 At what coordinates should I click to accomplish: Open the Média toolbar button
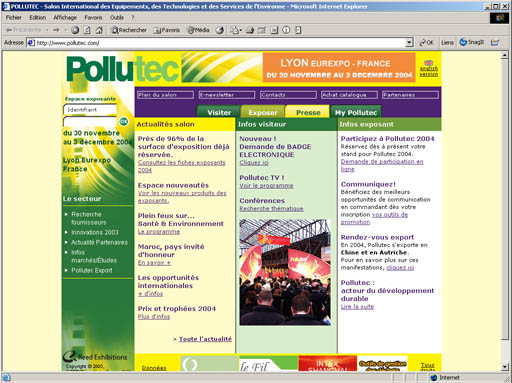pos(198,30)
